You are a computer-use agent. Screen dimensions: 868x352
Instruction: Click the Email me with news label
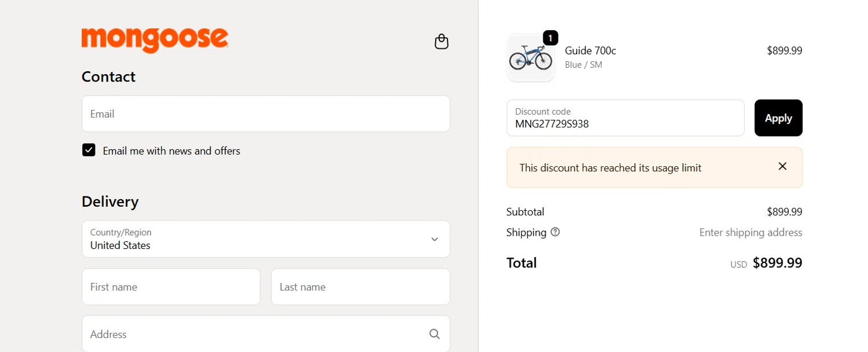click(171, 151)
